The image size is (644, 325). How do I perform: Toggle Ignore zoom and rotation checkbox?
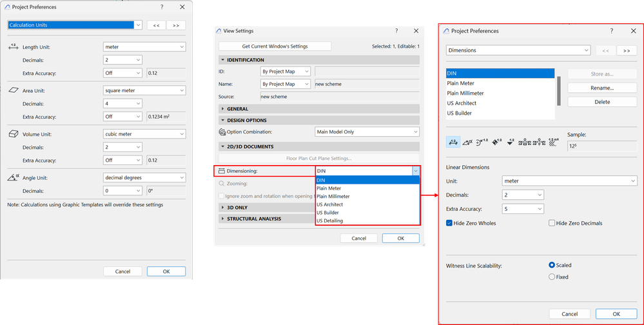[222, 196]
